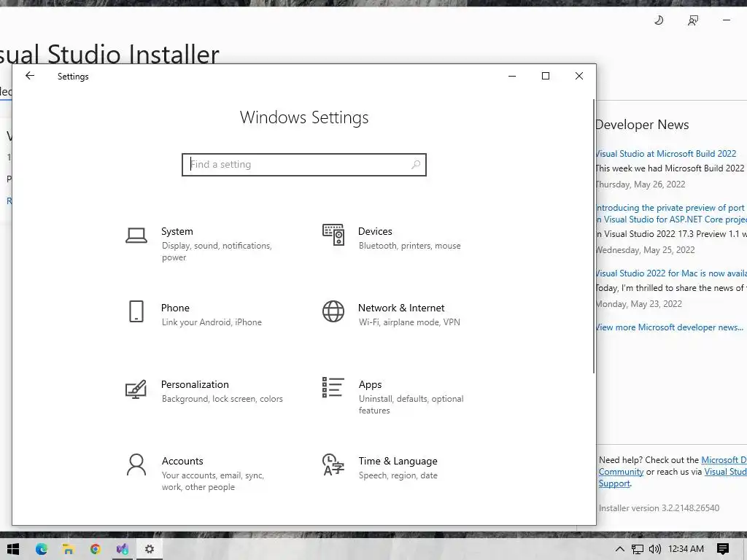Maximize the Settings window
The height and width of the screenshot is (560, 747).
(x=546, y=76)
